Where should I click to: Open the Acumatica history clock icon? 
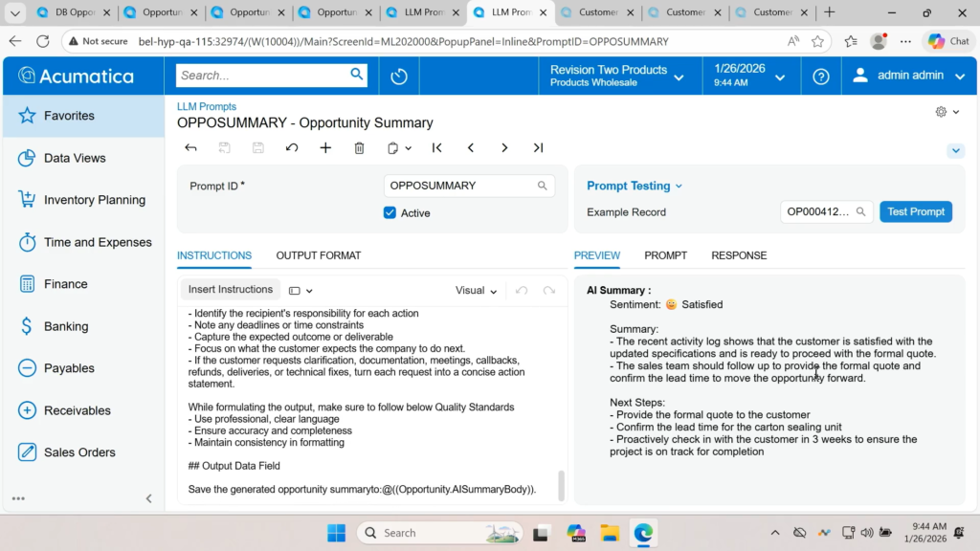pos(399,77)
